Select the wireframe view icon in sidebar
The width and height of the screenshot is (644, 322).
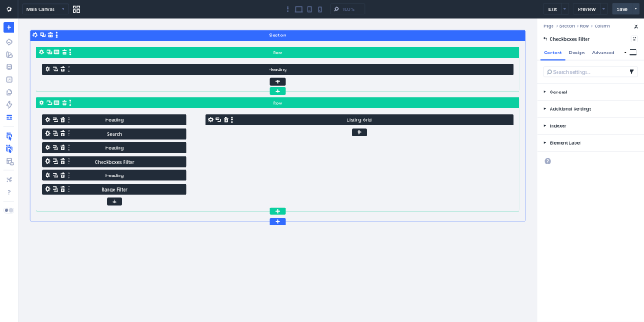point(9,118)
